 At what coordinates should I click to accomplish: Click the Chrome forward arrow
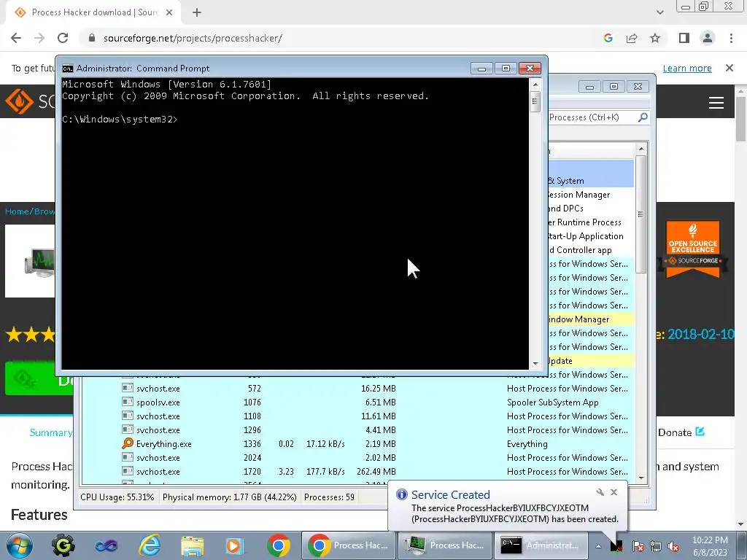point(39,38)
